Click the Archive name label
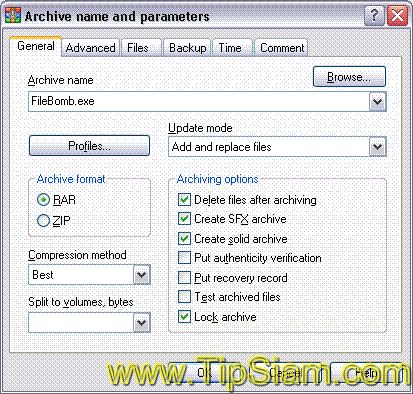The image size is (413, 394). tap(61, 80)
